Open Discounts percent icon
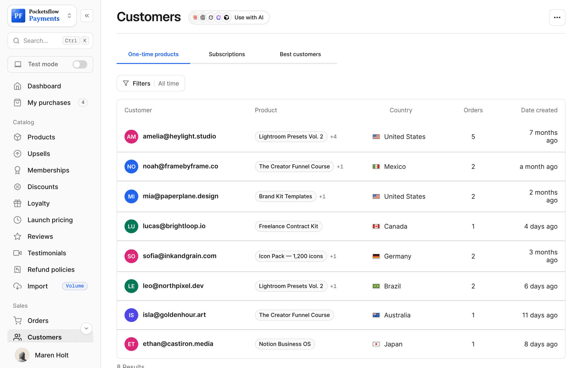 18,187
